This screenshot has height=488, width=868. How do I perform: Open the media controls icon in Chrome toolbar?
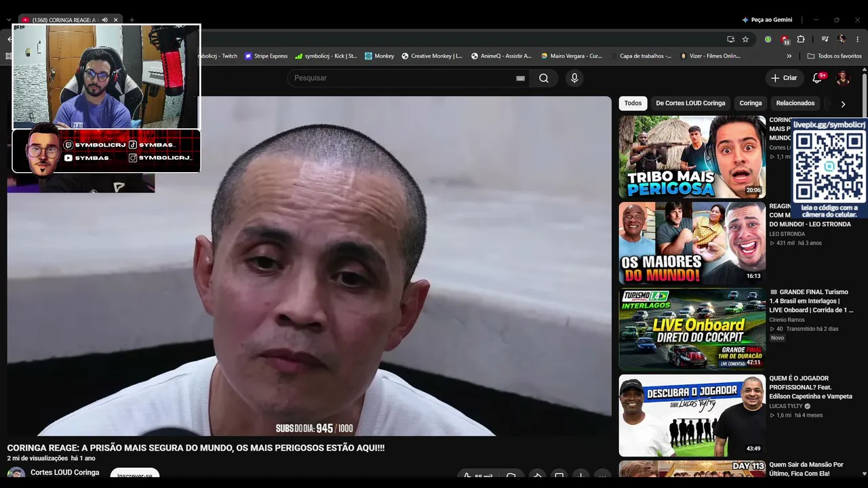click(825, 39)
